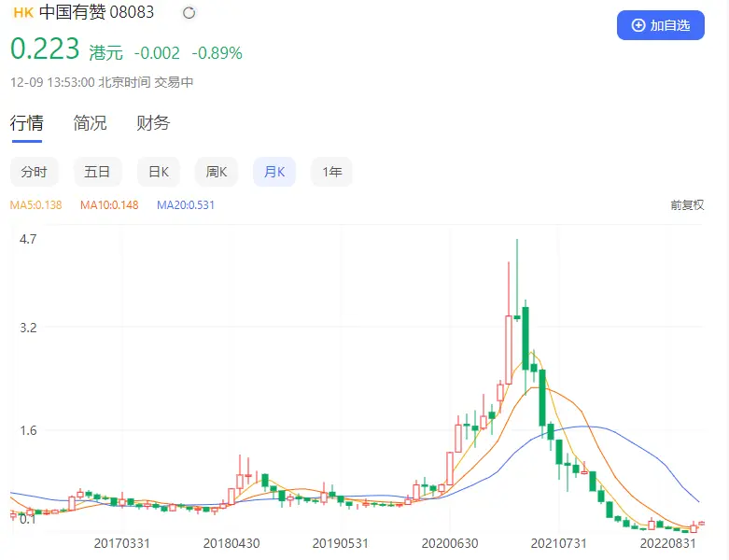Image resolution: width=729 pixels, height=560 pixels.
Task: Open the 前复权 adjustment dropdown
Action: click(x=686, y=205)
